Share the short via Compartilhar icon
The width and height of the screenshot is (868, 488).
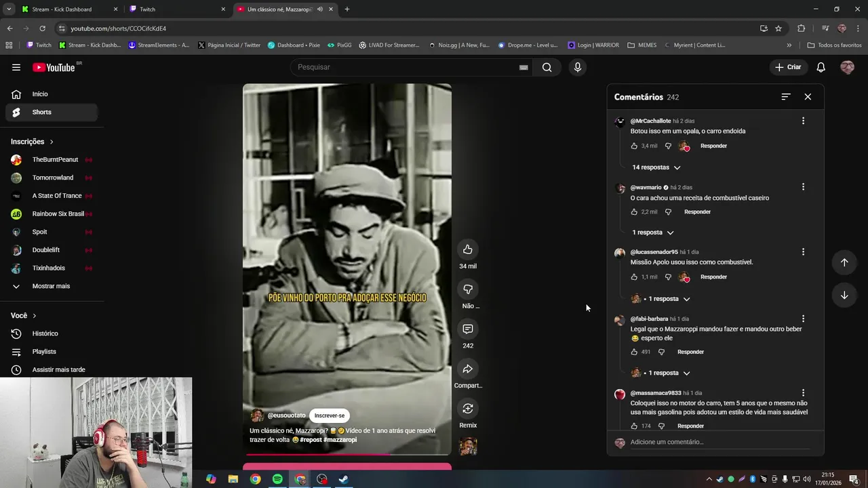pyautogui.click(x=467, y=369)
